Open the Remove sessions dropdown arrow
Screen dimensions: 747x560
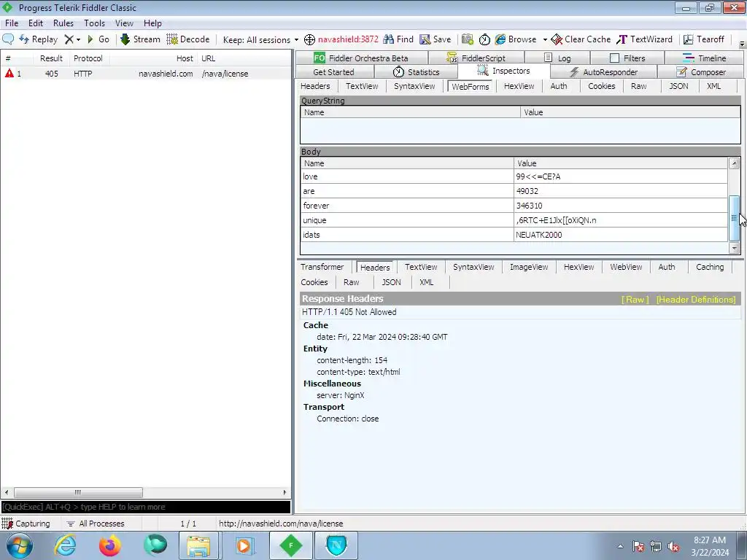79,40
